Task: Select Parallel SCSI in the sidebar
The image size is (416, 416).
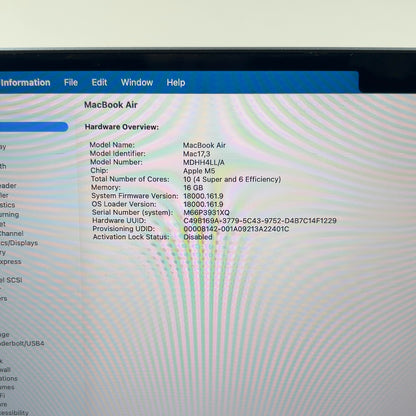Action: (11, 280)
